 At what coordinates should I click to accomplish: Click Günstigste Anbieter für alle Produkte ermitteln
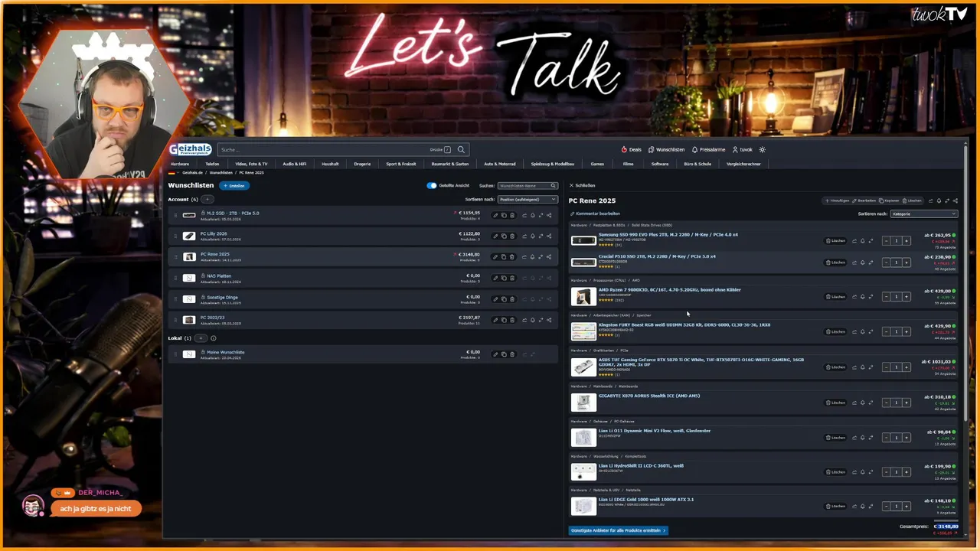tap(619, 530)
